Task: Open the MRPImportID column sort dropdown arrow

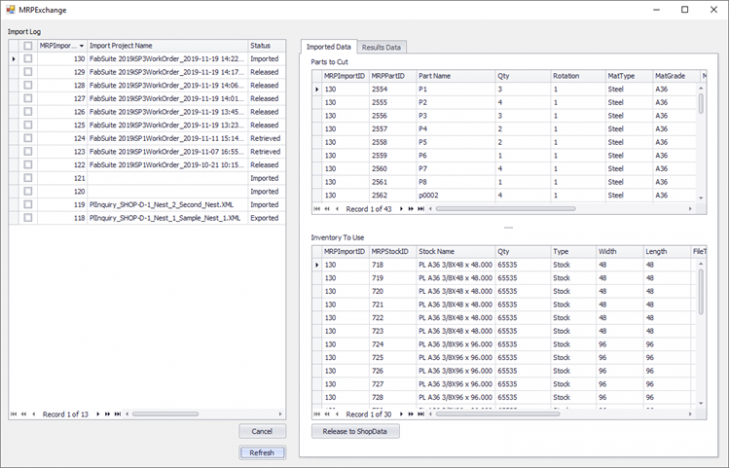Action: (x=80, y=46)
